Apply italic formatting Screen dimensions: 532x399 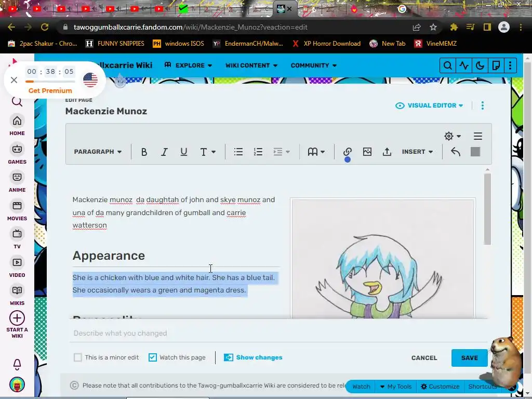[164, 152]
